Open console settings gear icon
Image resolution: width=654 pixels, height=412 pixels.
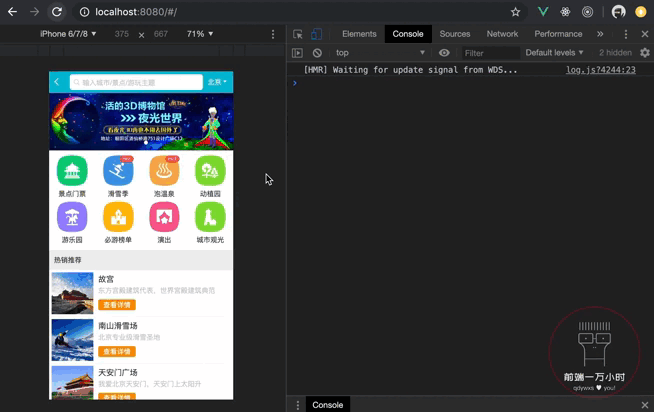(x=645, y=53)
